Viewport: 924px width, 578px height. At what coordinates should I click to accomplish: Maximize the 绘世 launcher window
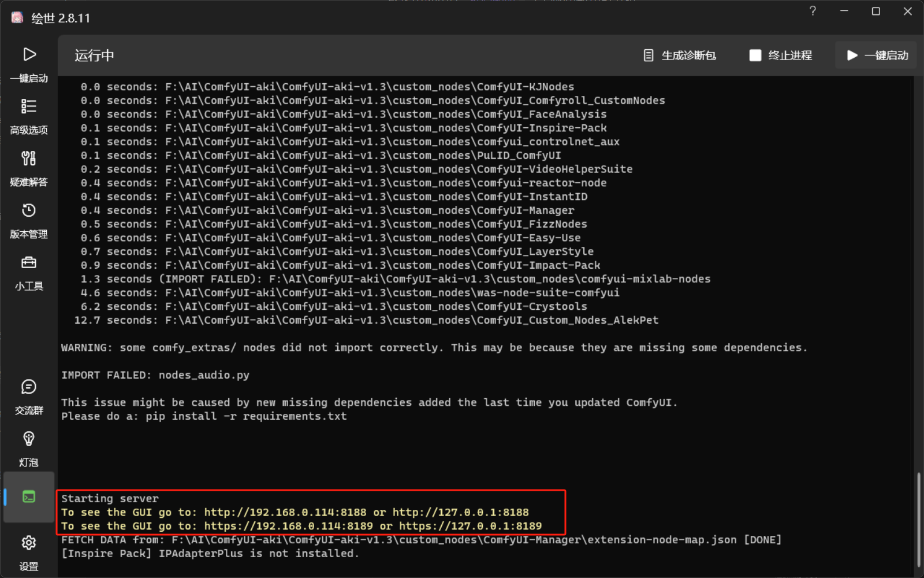(875, 11)
